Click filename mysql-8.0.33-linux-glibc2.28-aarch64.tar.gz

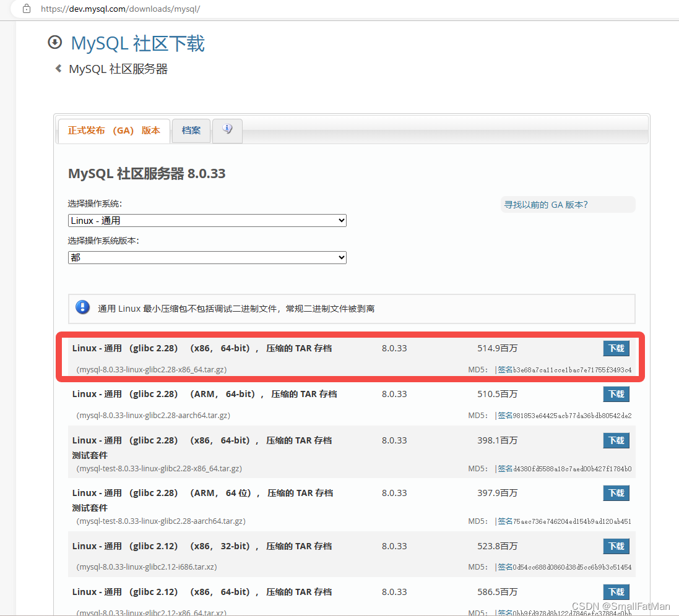153,416
